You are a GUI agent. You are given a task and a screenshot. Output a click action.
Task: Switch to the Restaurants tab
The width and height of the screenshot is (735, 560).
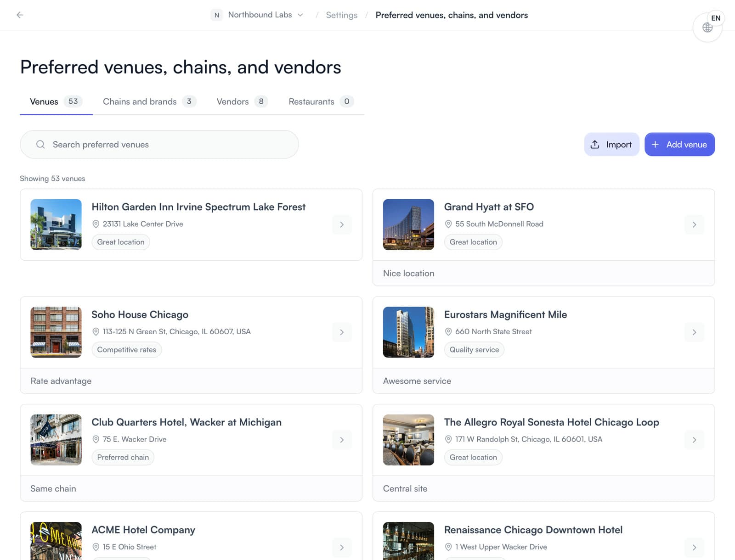321,101
